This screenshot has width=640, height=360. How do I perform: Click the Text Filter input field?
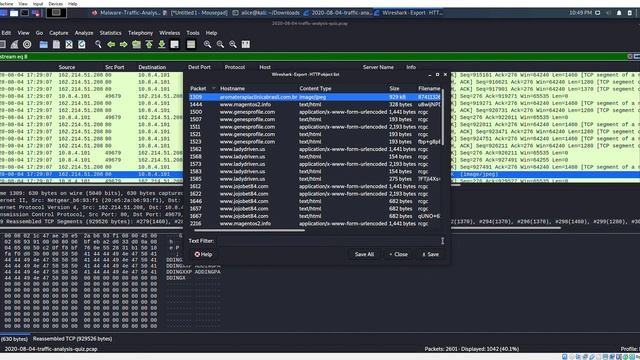(x=329, y=241)
